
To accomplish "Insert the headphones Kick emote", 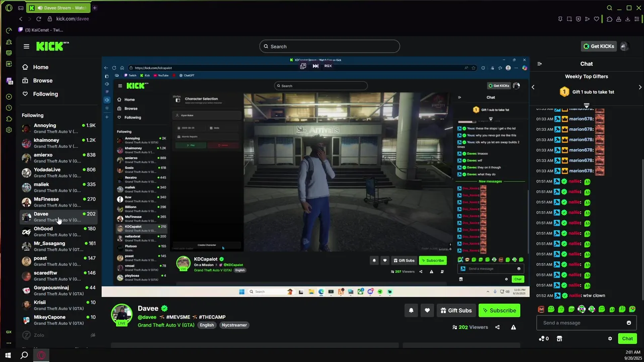I will click(x=582, y=309).
